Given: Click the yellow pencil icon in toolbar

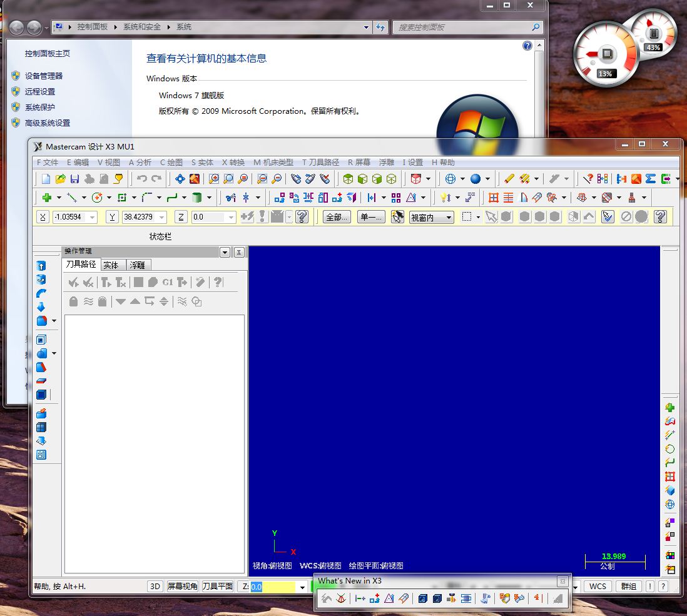Looking at the screenshot, I should [509, 179].
